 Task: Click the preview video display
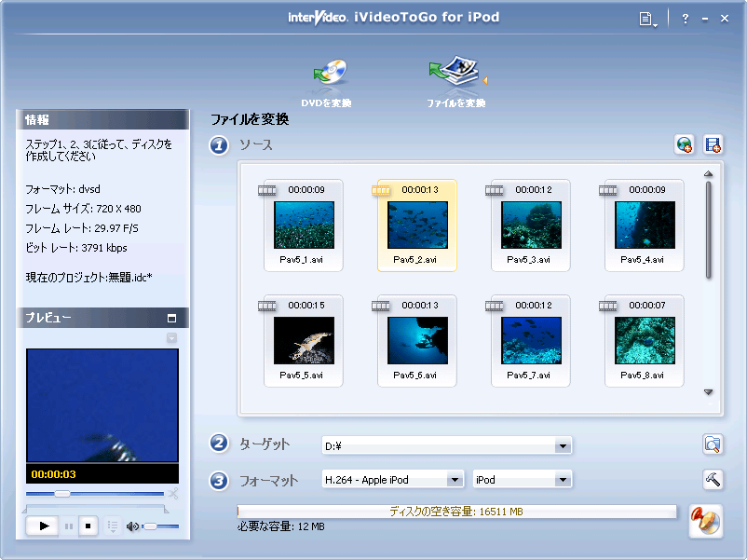click(x=102, y=405)
